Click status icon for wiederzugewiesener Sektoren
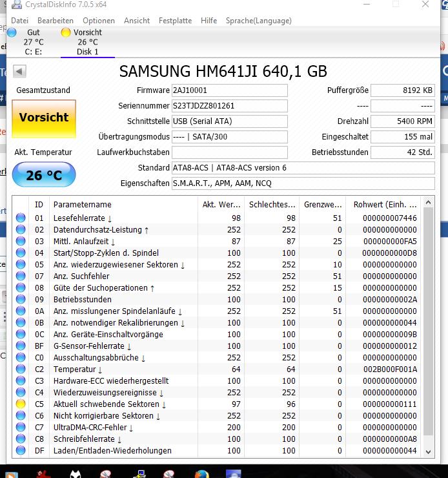Screen dimensions: 448x478 21,264
